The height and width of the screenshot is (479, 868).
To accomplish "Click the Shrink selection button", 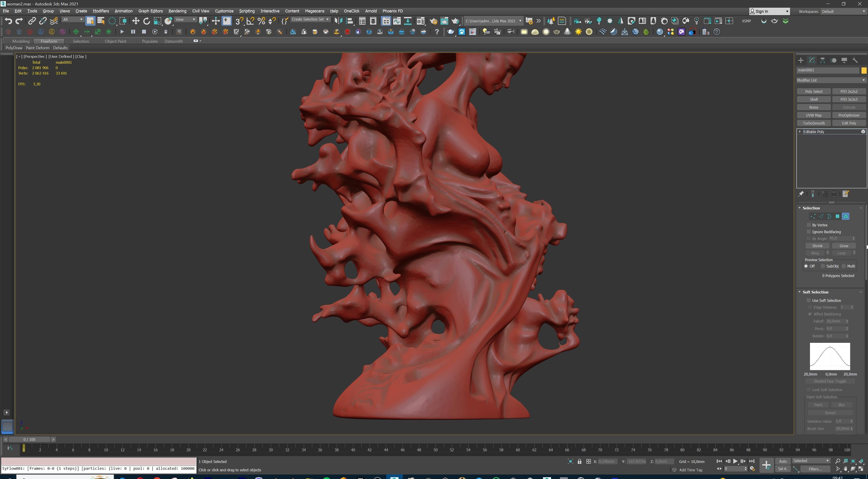I will [817, 246].
